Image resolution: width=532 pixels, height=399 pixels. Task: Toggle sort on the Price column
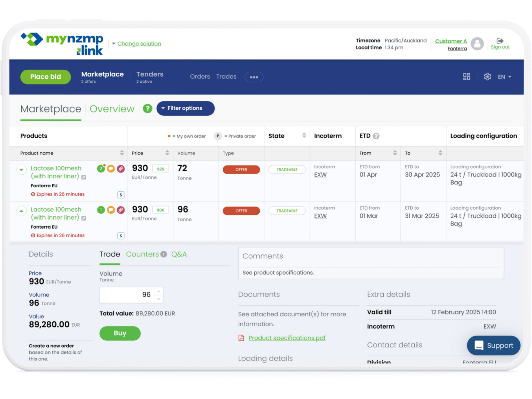click(167, 153)
